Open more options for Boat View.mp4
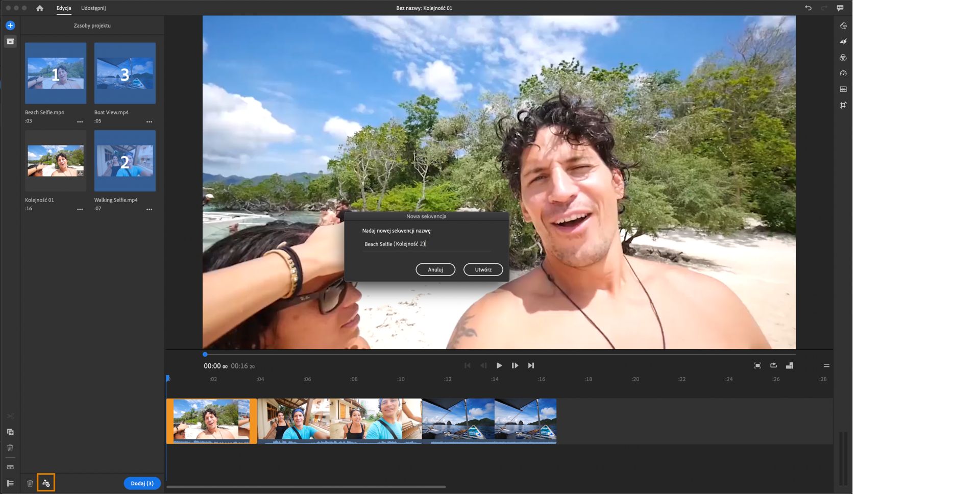The image size is (980, 494). 149,121
